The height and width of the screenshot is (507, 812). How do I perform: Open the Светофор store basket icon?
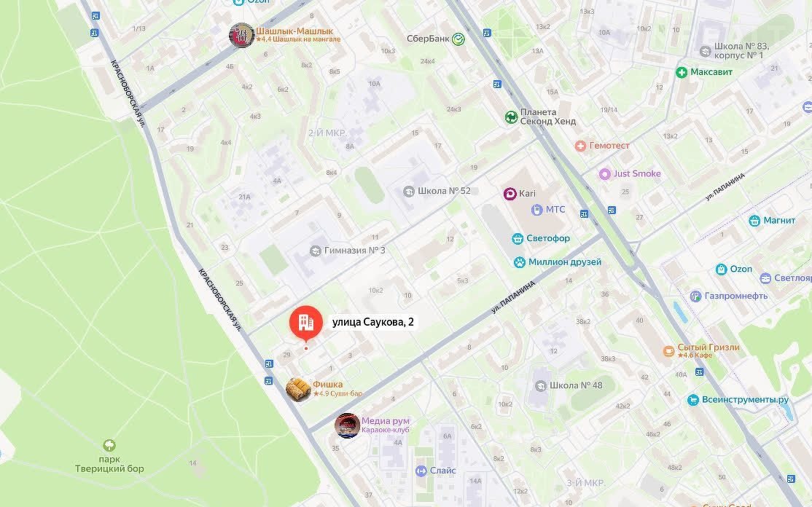(x=518, y=238)
